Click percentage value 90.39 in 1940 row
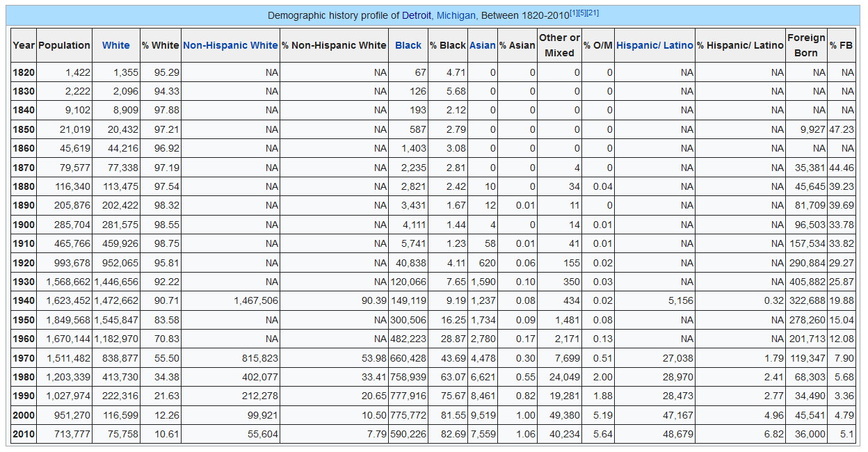This screenshot has height=452, width=868. click(373, 300)
